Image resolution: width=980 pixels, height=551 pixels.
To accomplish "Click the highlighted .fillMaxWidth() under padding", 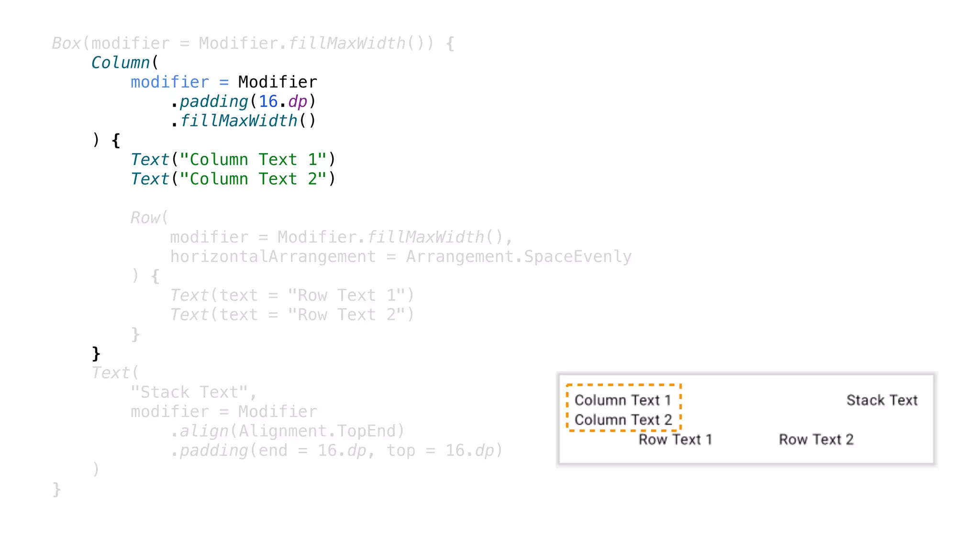I will 243,121.
